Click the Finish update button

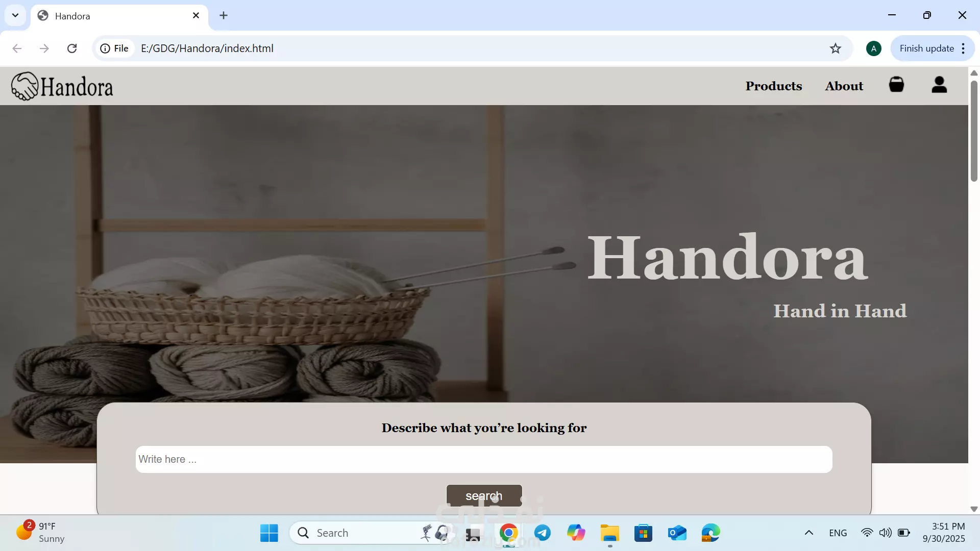(926, 48)
